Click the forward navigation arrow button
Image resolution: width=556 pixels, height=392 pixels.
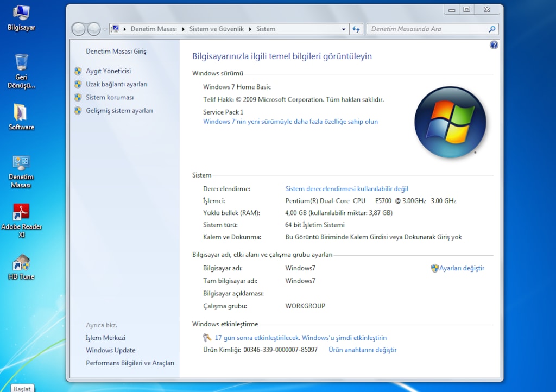94,29
